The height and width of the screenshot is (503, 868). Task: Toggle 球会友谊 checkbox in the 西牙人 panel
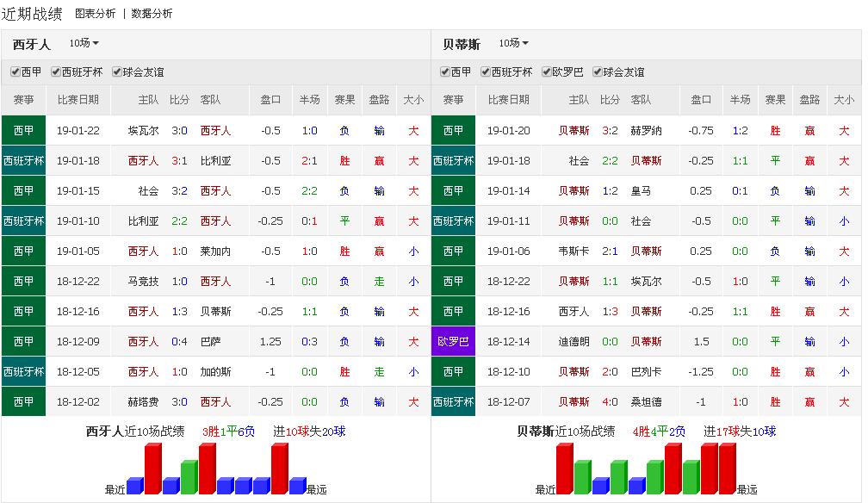coord(117,72)
